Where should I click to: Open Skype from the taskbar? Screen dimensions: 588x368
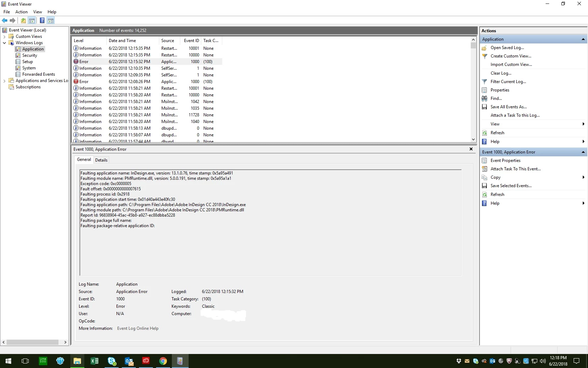[x=112, y=361]
